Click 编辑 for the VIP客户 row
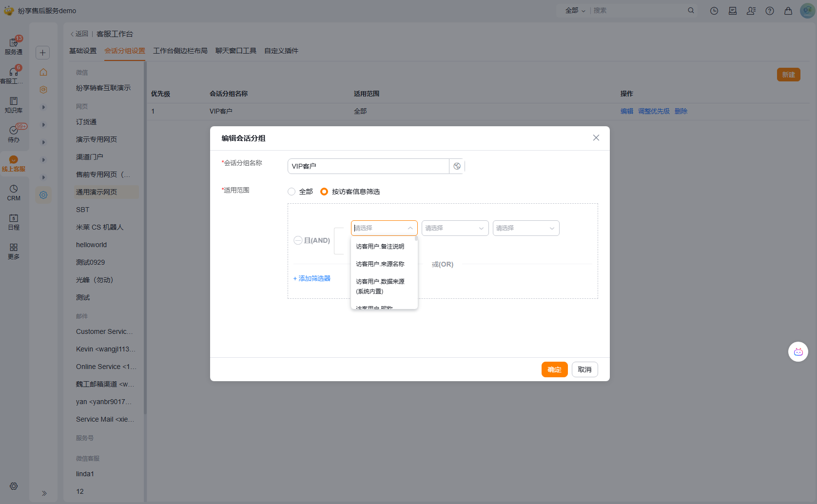This screenshot has width=817, height=504. pyautogui.click(x=627, y=111)
